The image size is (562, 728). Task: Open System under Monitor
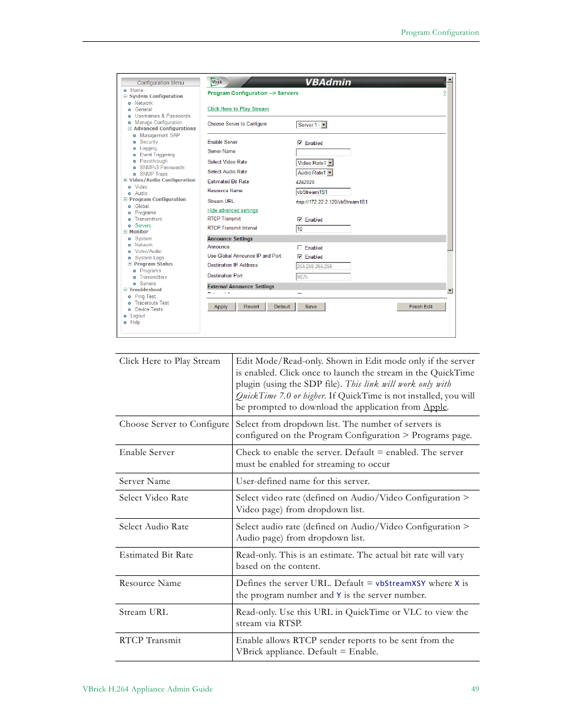click(x=143, y=239)
